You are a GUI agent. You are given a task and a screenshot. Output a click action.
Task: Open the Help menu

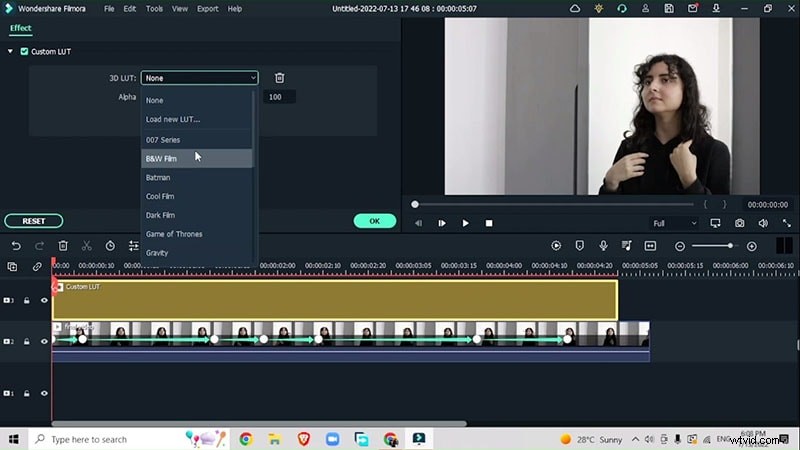(x=235, y=9)
